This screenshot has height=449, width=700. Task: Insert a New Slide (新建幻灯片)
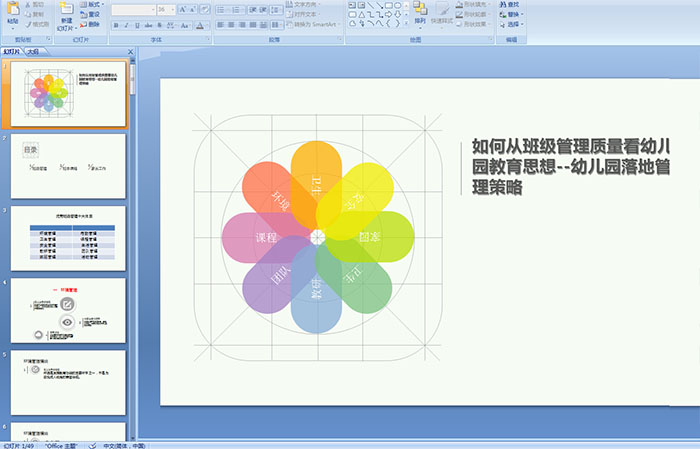pos(66,17)
